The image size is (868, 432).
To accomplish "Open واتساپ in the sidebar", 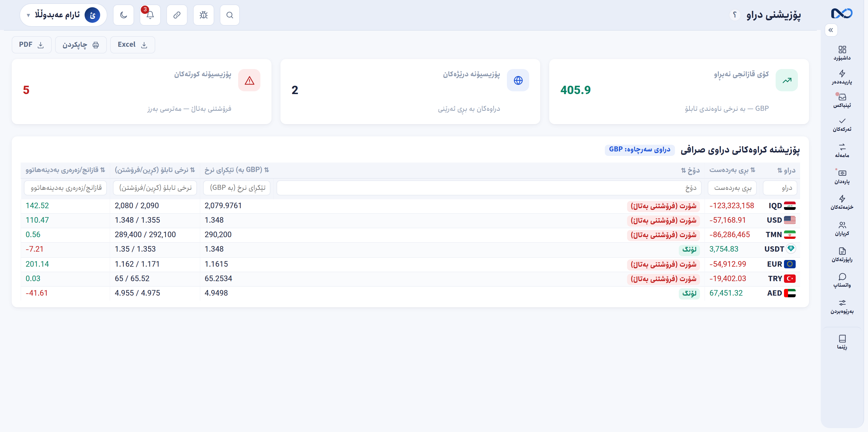I will click(842, 280).
